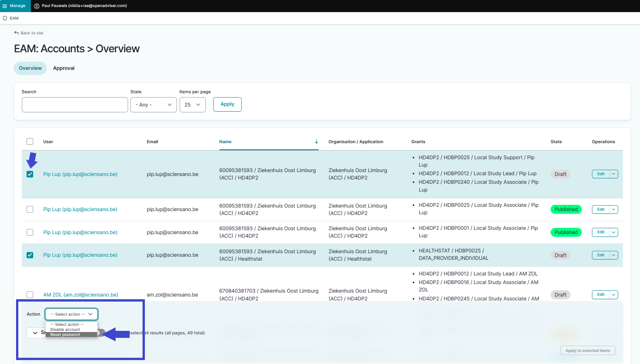Choose Disable account from action list
This screenshot has height=364, width=640.
pyautogui.click(x=65, y=330)
